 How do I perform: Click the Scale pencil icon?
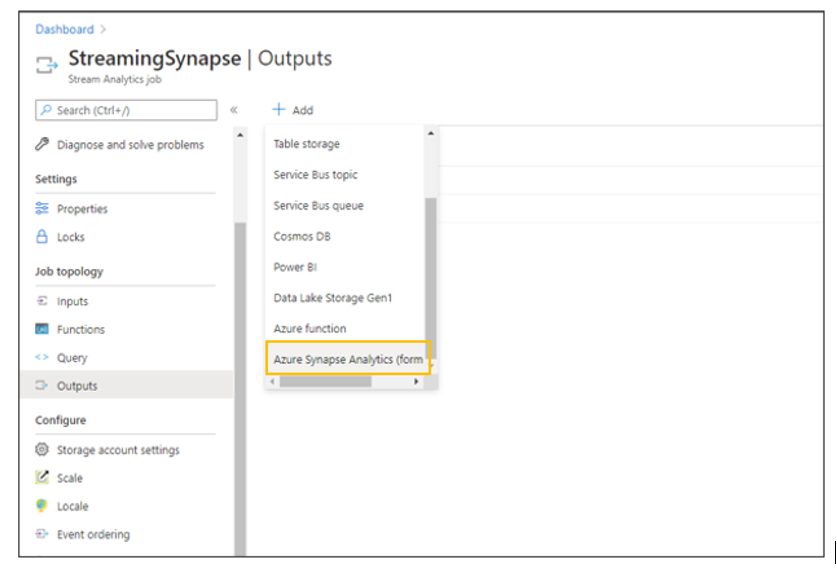42,477
